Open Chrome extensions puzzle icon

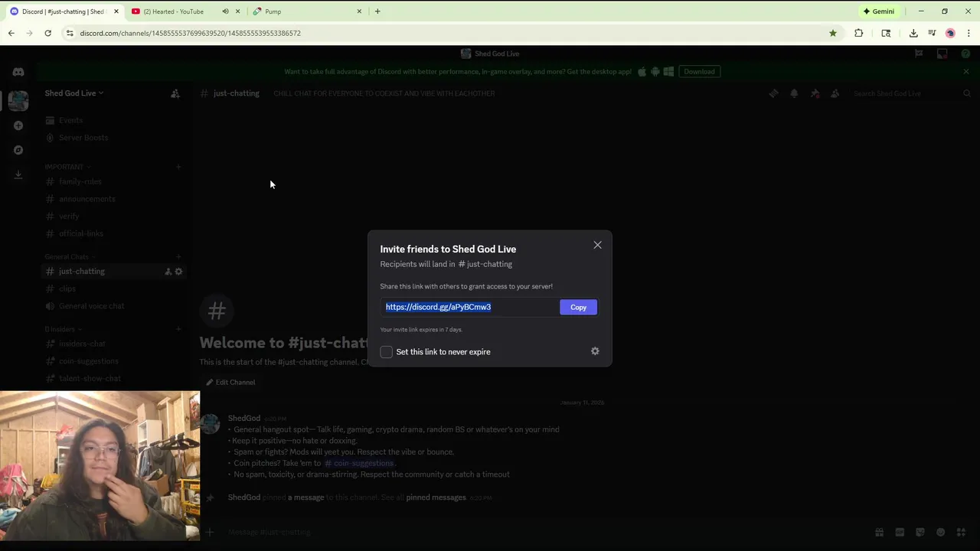click(x=858, y=33)
